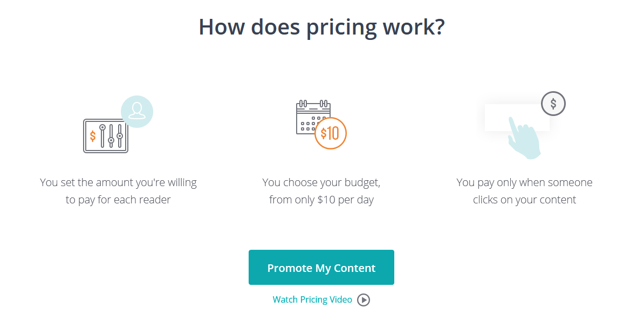Click the 'You choose your budget' text
Image resolution: width=644 pixels, height=321 pixels.
(321, 182)
